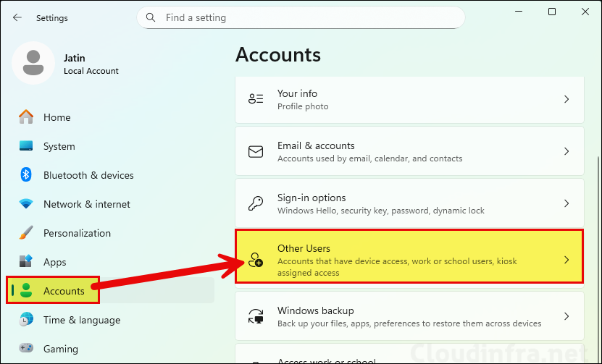Viewport: 602px width, 364px height.
Task: Minimize the Settings window
Action: (519, 12)
